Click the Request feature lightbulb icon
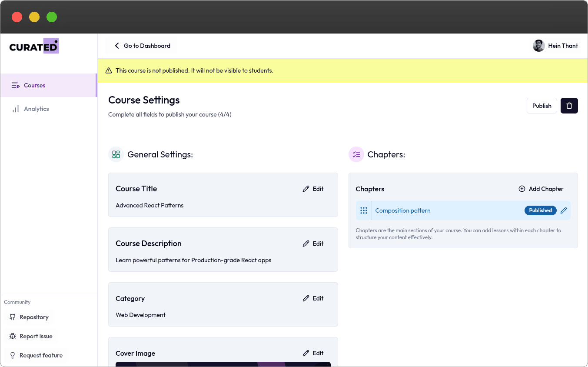This screenshot has width=588, height=367. pyautogui.click(x=12, y=355)
